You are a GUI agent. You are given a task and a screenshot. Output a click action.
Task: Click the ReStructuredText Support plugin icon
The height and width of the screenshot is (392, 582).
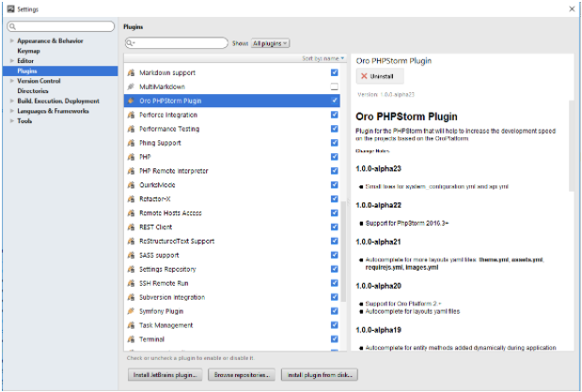pos(131,242)
